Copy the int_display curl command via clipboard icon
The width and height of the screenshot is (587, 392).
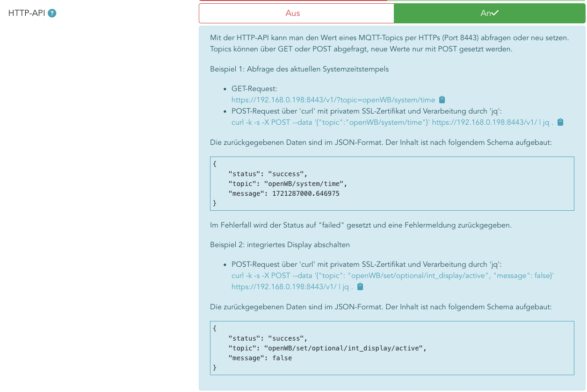click(360, 286)
